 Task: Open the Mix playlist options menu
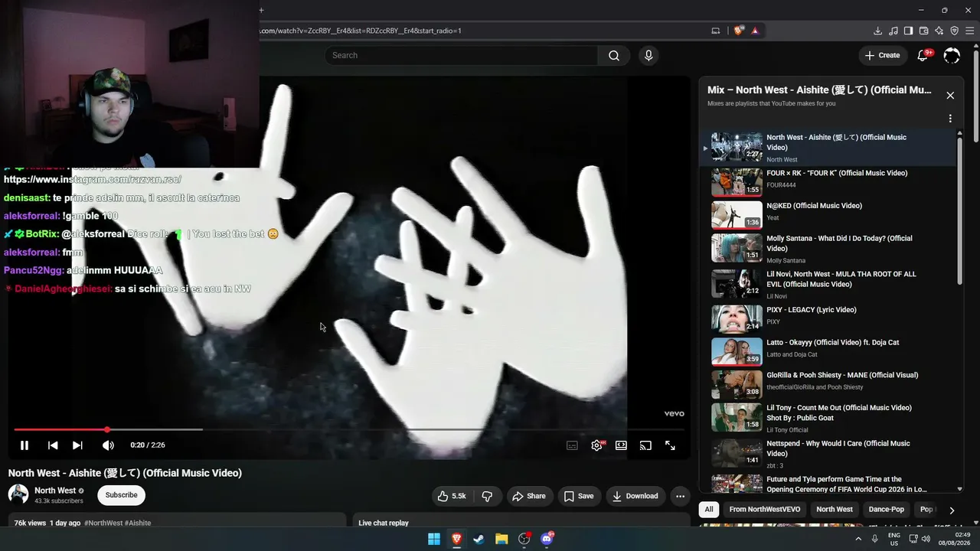[x=950, y=119]
